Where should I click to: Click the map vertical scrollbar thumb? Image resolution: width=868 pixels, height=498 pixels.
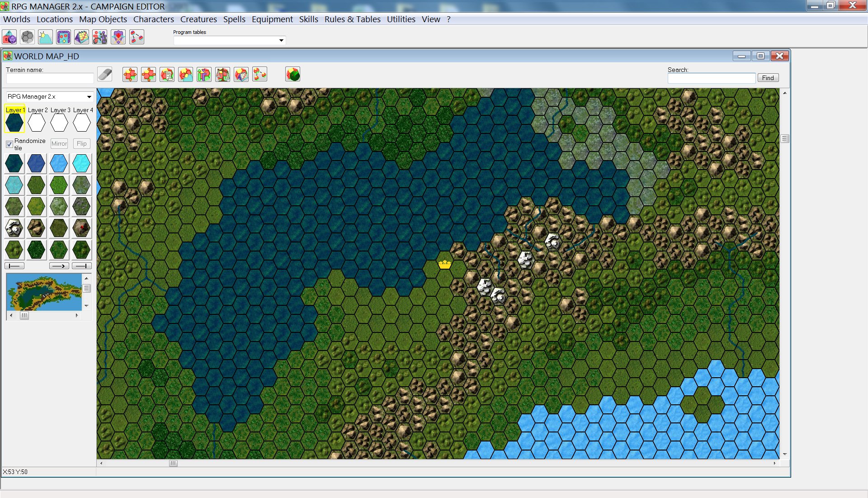coord(785,139)
